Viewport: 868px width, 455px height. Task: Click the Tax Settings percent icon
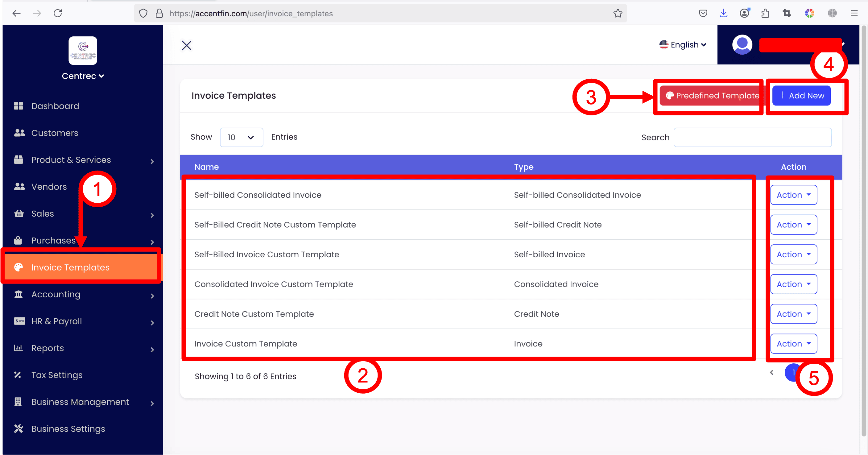coord(18,375)
